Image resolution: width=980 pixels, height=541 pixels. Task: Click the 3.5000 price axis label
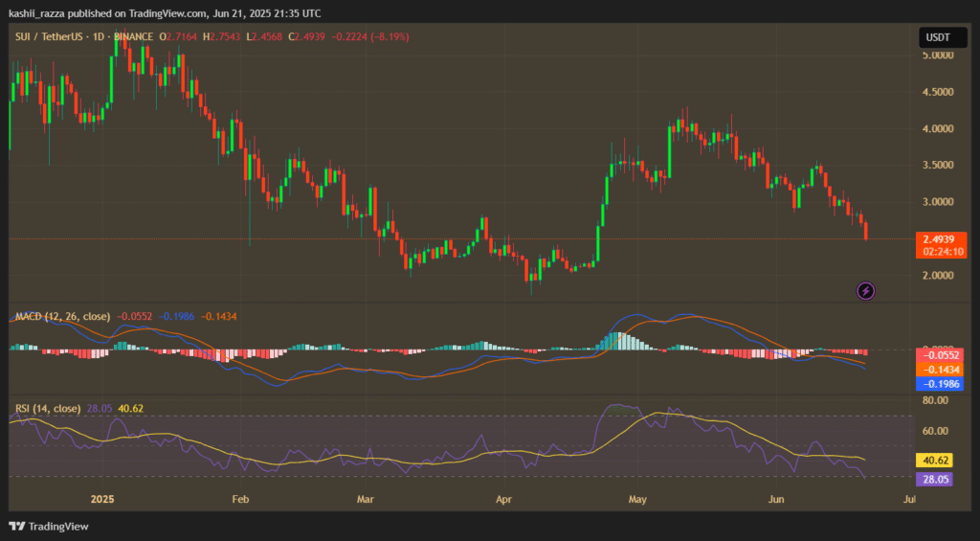[x=938, y=165]
